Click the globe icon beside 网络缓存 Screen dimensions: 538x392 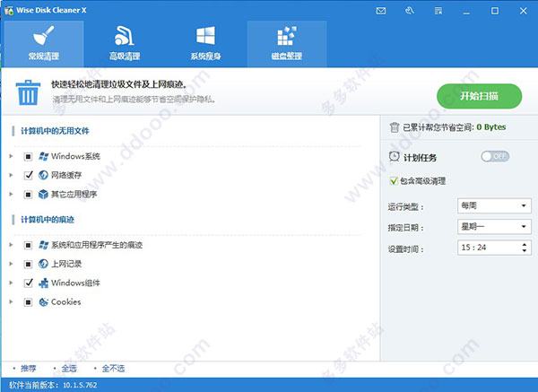(x=43, y=176)
